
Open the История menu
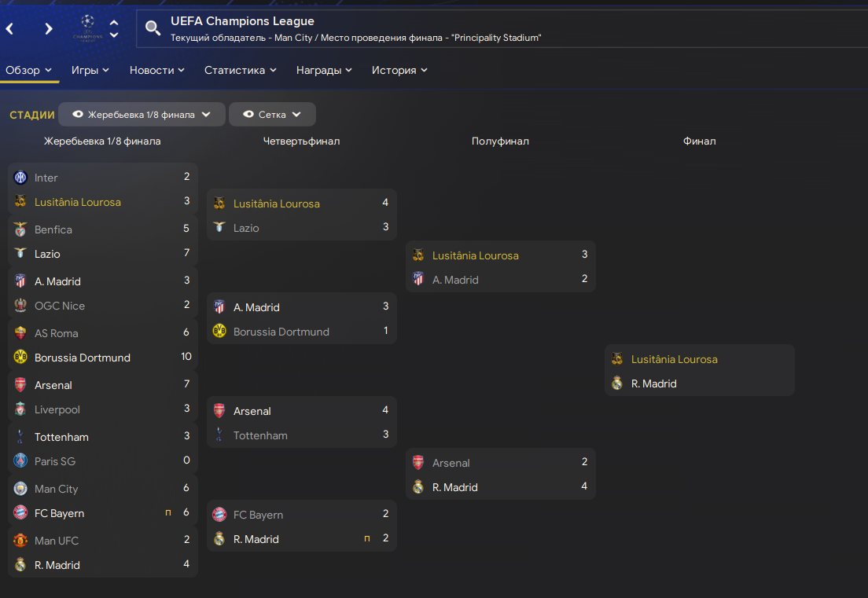point(399,70)
